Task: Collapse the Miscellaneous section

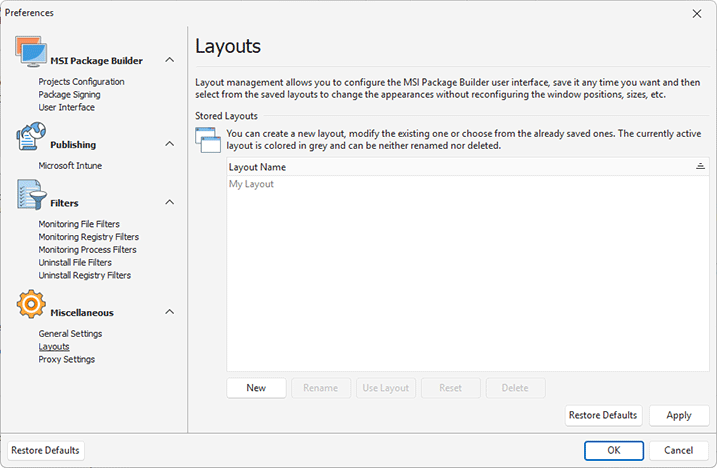Action: tap(169, 312)
